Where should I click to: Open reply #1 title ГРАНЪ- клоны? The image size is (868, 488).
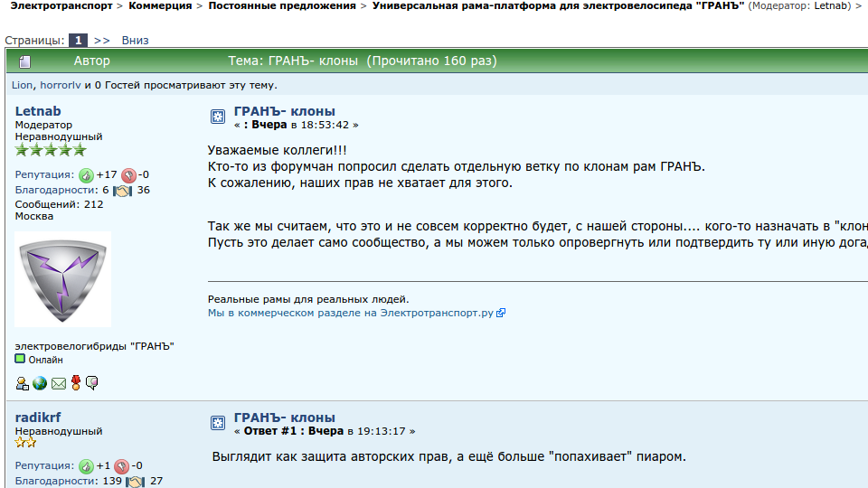coord(285,418)
